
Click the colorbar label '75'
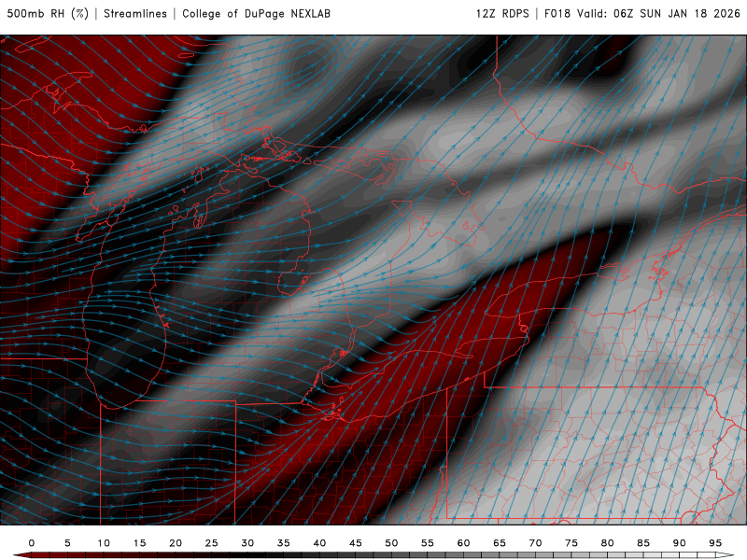[x=571, y=543]
